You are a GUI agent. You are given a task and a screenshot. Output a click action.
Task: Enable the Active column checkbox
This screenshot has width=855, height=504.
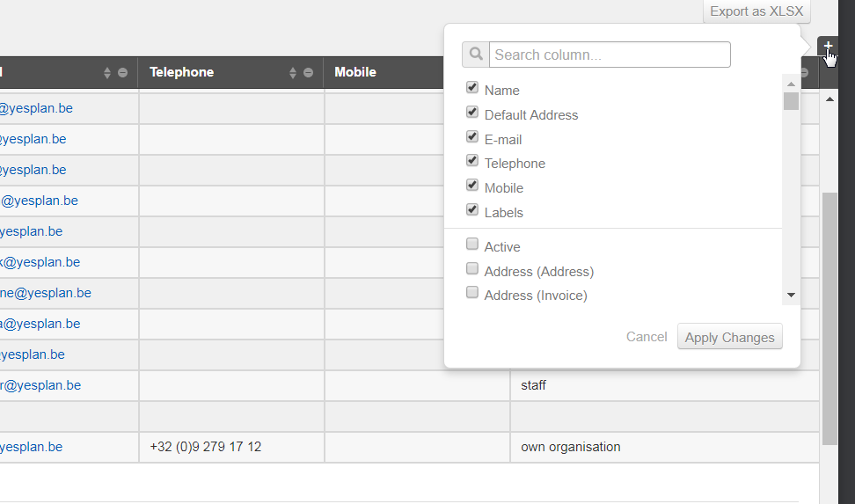tap(472, 245)
